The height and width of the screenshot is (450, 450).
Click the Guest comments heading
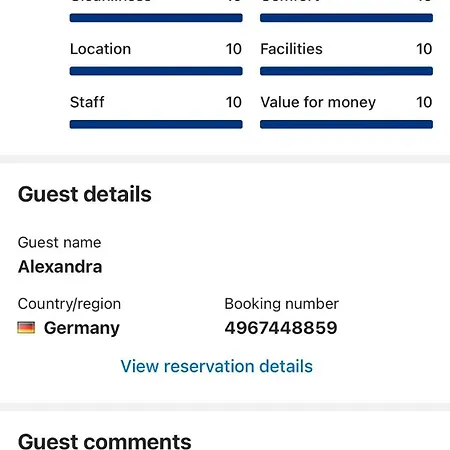coord(105,441)
